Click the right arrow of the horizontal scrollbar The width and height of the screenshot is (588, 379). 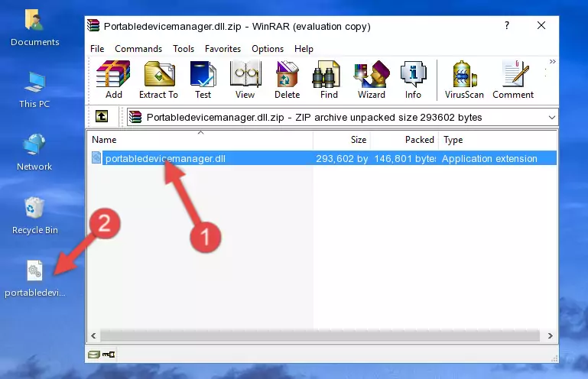[550, 335]
